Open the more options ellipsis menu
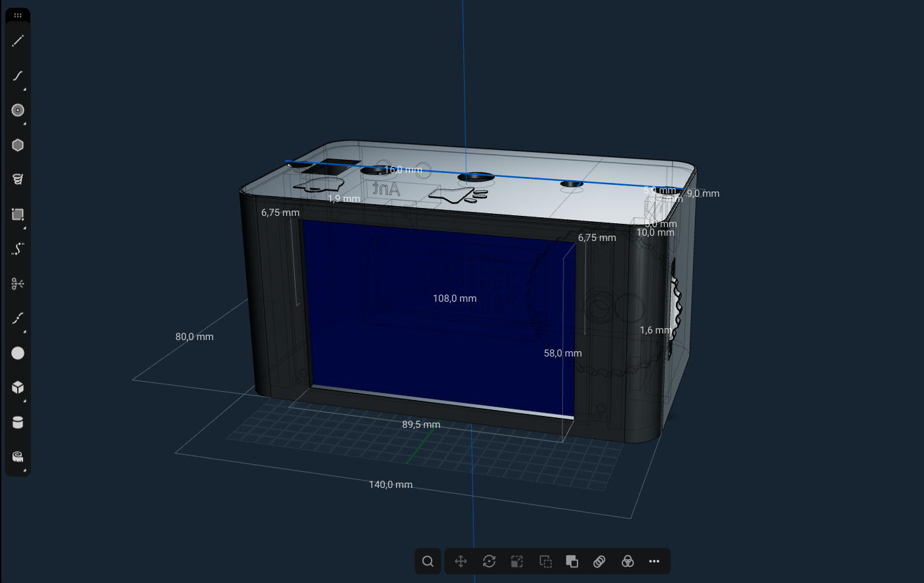 pyautogui.click(x=654, y=561)
